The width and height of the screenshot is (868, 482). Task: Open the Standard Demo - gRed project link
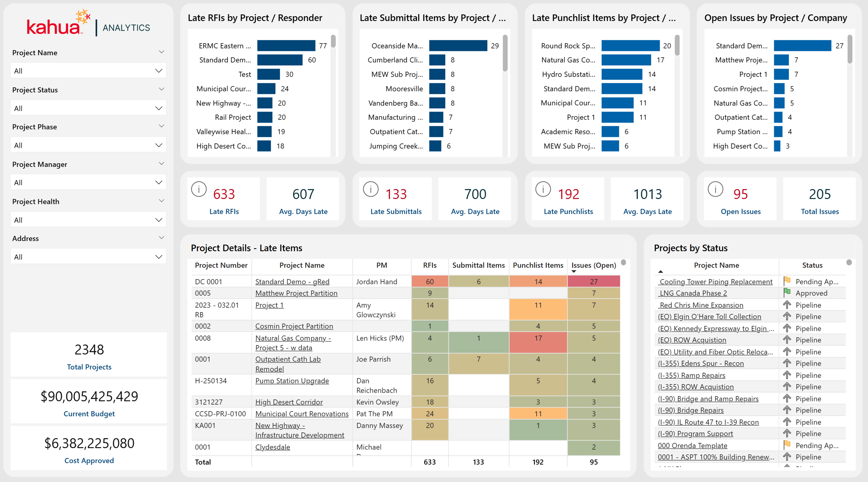tap(292, 282)
